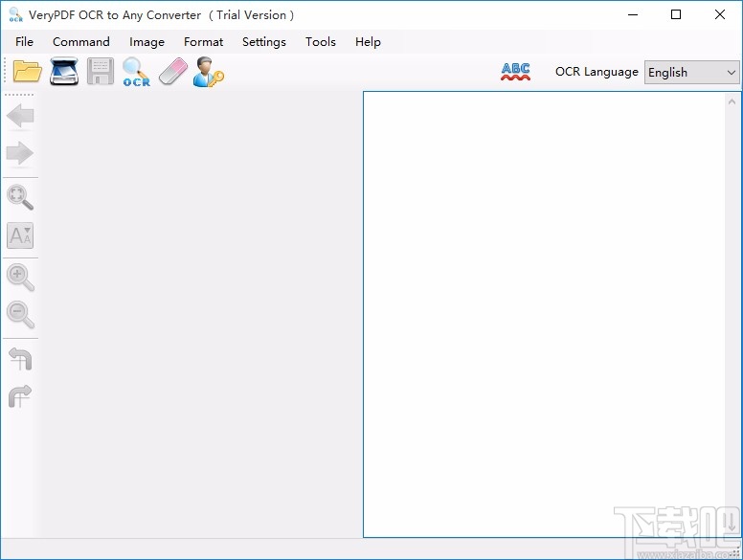
Task: Close the VeryPDF OCR window
Action: [720, 14]
